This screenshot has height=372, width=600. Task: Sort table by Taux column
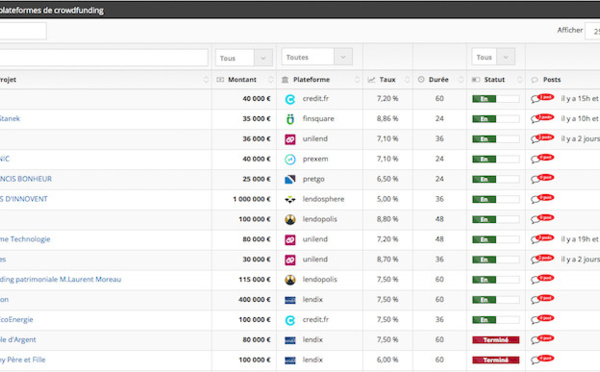(x=388, y=80)
